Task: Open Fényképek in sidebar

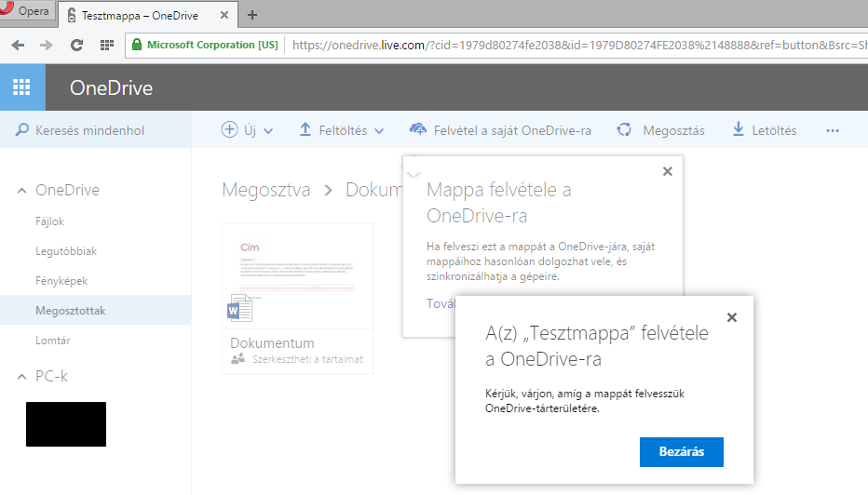Action: click(x=61, y=281)
